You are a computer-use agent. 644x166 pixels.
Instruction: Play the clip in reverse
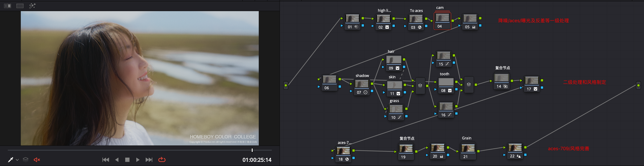(117, 160)
